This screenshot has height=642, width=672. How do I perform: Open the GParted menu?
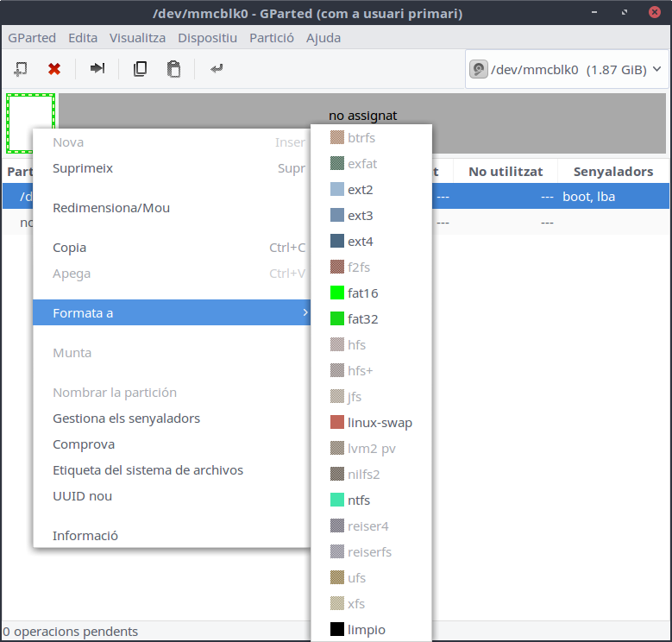point(32,38)
